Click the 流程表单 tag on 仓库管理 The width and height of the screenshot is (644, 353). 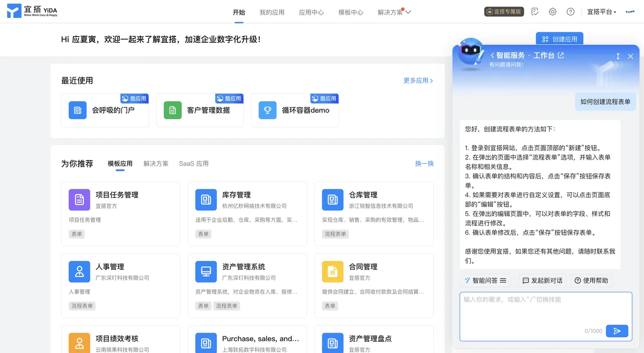pos(335,234)
